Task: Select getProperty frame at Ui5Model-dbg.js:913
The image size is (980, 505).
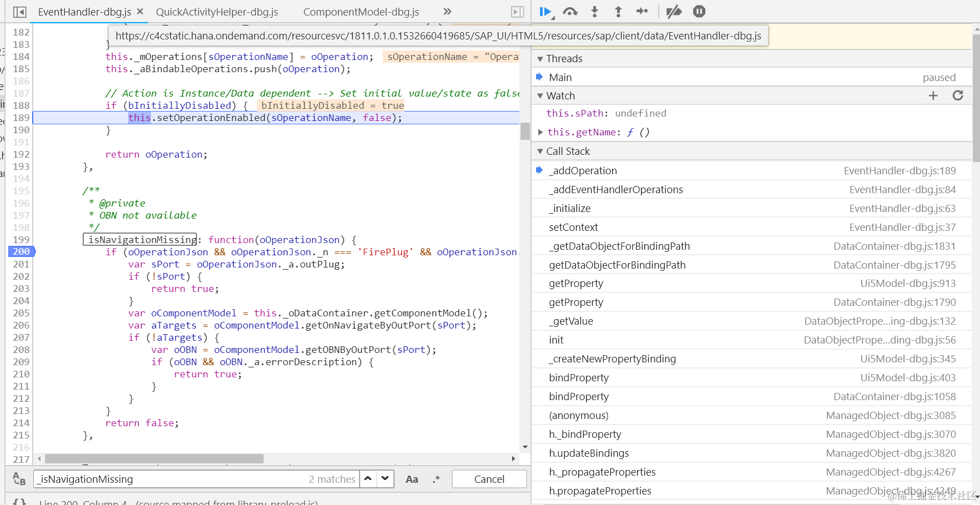Action: pyautogui.click(x=752, y=283)
